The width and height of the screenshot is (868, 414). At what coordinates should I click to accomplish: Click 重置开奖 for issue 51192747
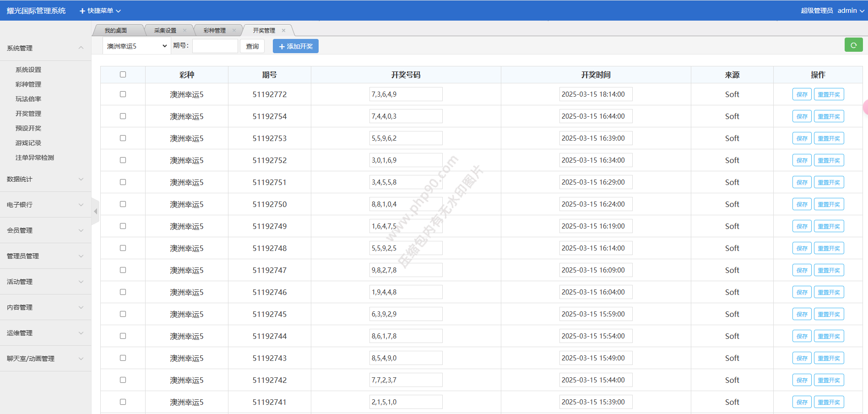pyautogui.click(x=829, y=270)
